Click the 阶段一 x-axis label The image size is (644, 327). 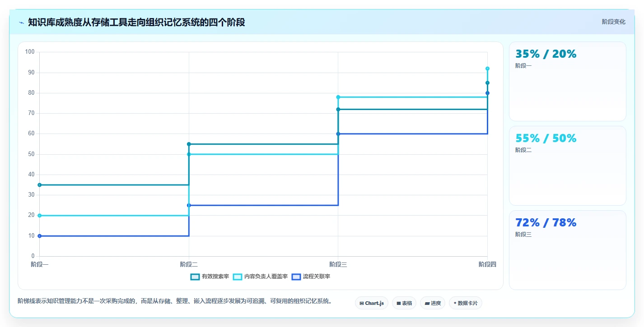pos(40,264)
